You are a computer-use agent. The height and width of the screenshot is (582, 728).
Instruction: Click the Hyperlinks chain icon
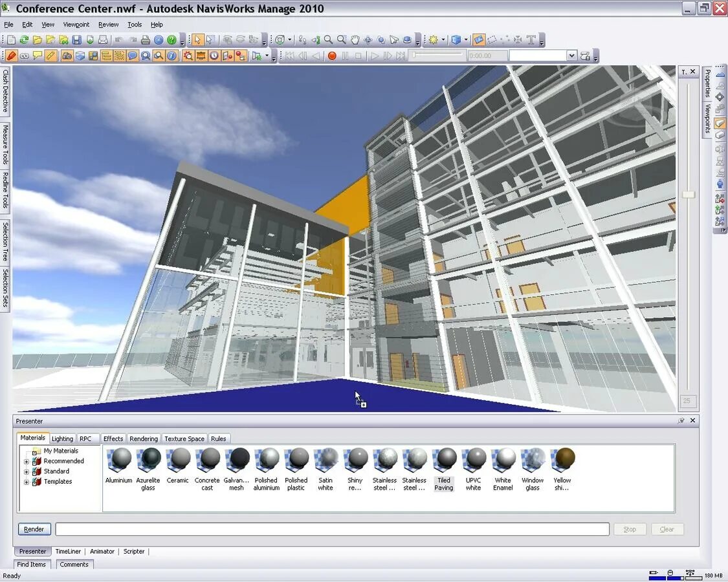point(24,56)
